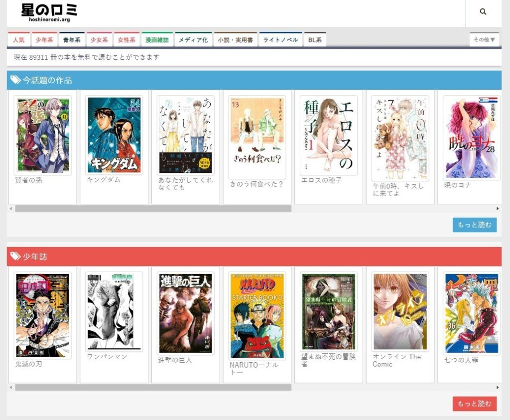
Task: Expand the その他 dropdown menu
Action: pyautogui.click(x=484, y=39)
